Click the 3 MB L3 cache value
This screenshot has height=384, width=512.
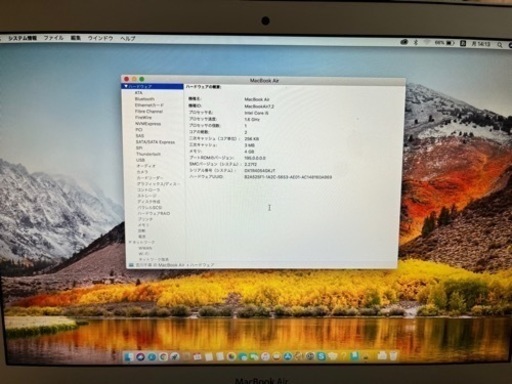(250, 145)
